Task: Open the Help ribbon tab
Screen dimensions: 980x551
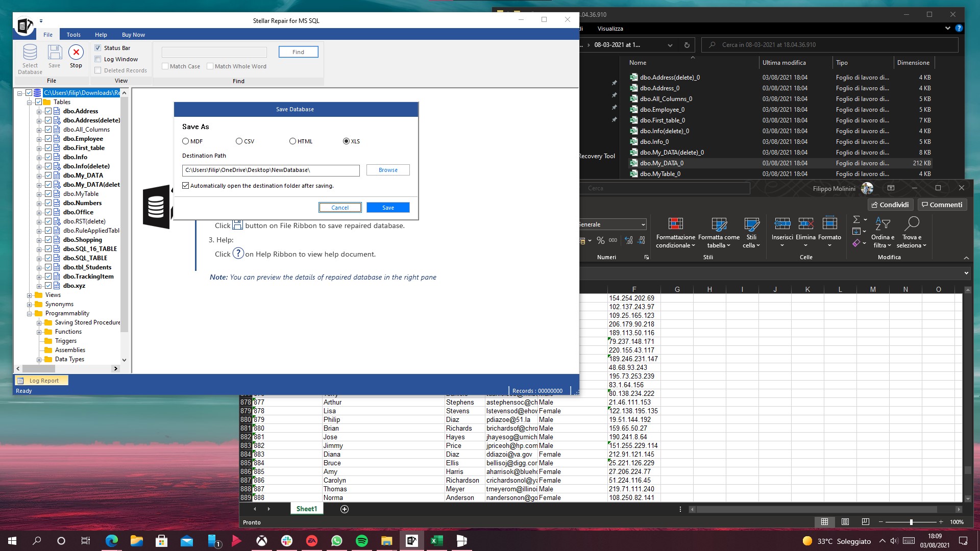Action: tap(101, 35)
